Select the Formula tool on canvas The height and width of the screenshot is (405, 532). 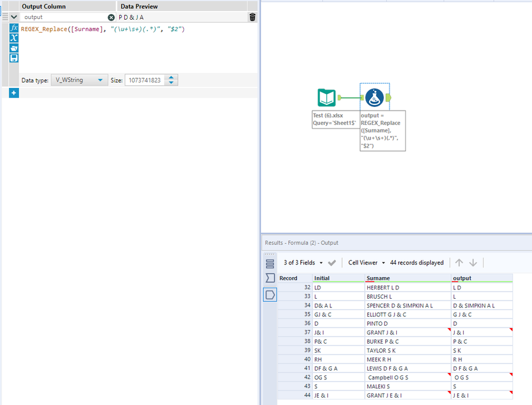click(x=375, y=98)
